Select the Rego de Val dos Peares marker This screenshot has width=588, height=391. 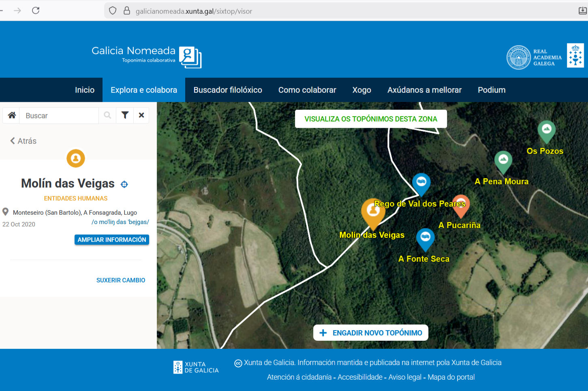421,182
